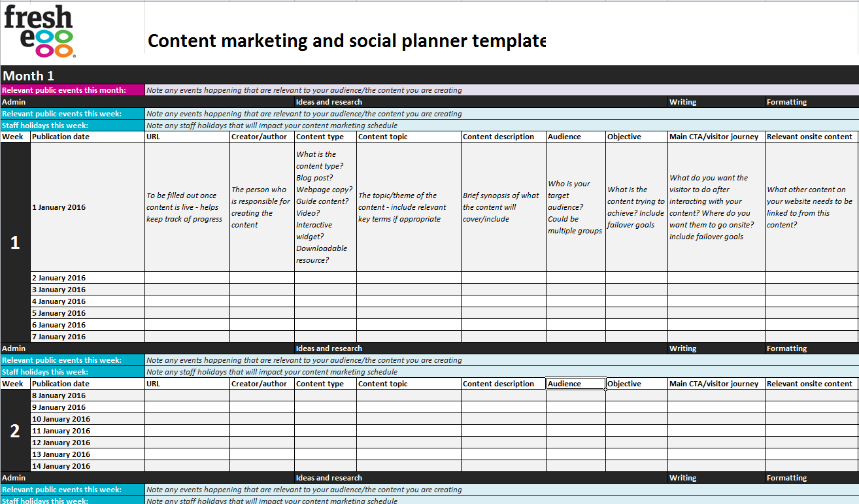Image resolution: width=859 pixels, height=504 pixels.
Task: Select the empty Content topic cell for 5 January 2016
Action: (x=409, y=313)
